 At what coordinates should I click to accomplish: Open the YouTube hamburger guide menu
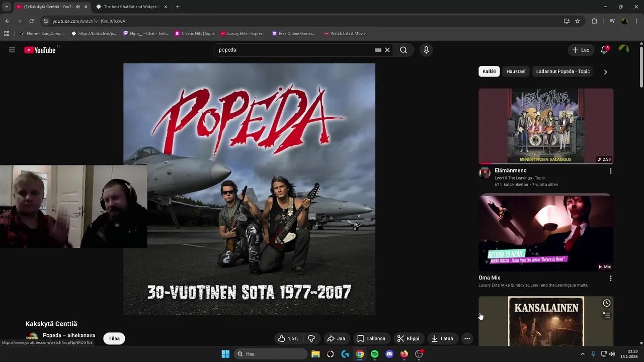[x=12, y=50]
